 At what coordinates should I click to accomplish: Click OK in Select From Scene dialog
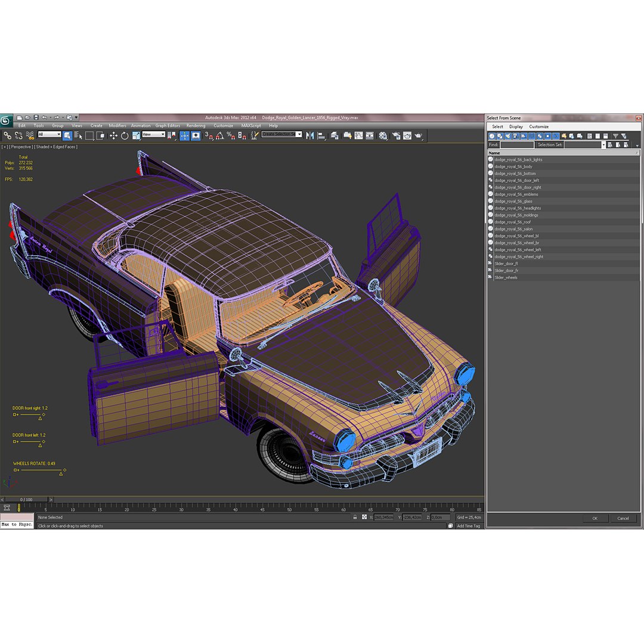coord(595,518)
